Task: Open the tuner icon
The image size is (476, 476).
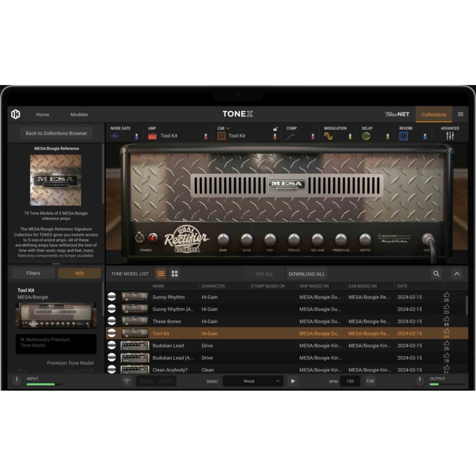Action: pyautogui.click(x=127, y=381)
